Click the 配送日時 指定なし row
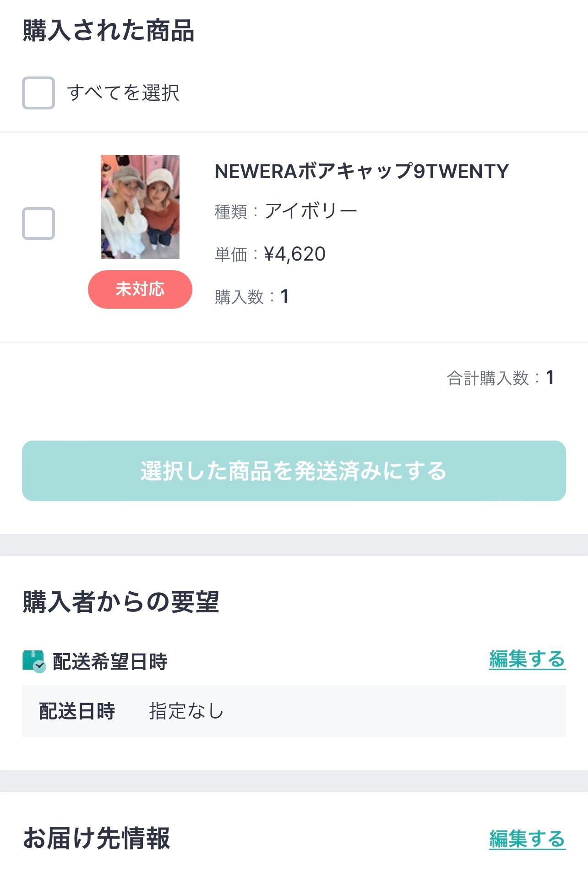 tap(293, 711)
